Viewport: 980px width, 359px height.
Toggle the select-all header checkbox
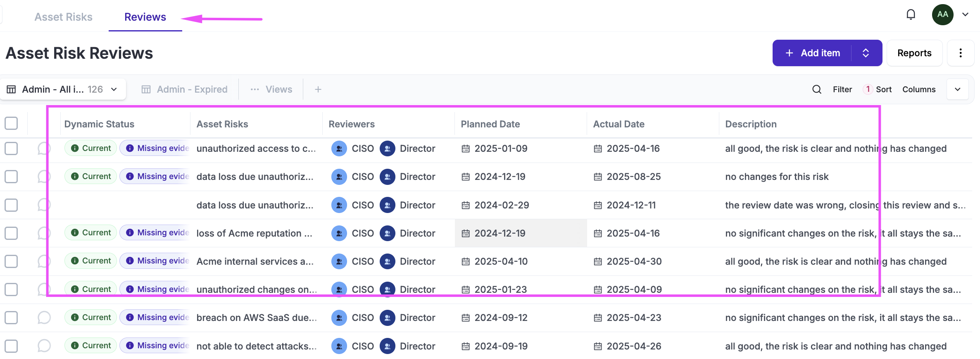11,123
